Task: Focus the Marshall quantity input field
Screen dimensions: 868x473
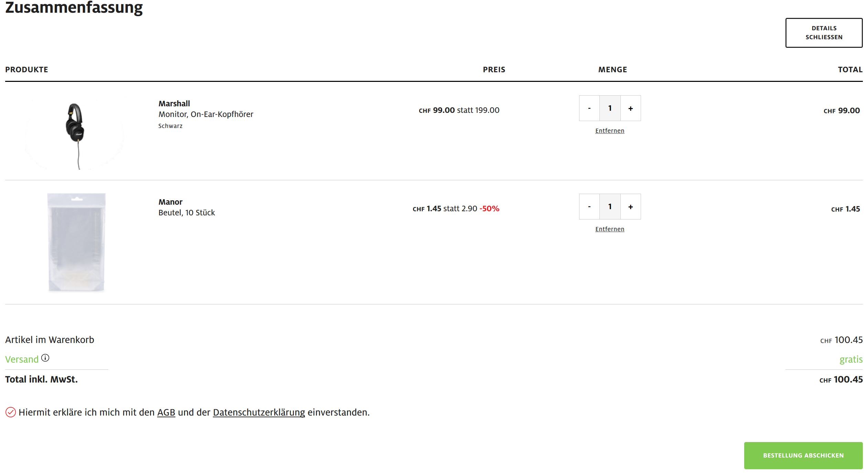Action: pyautogui.click(x=610, y=108)
